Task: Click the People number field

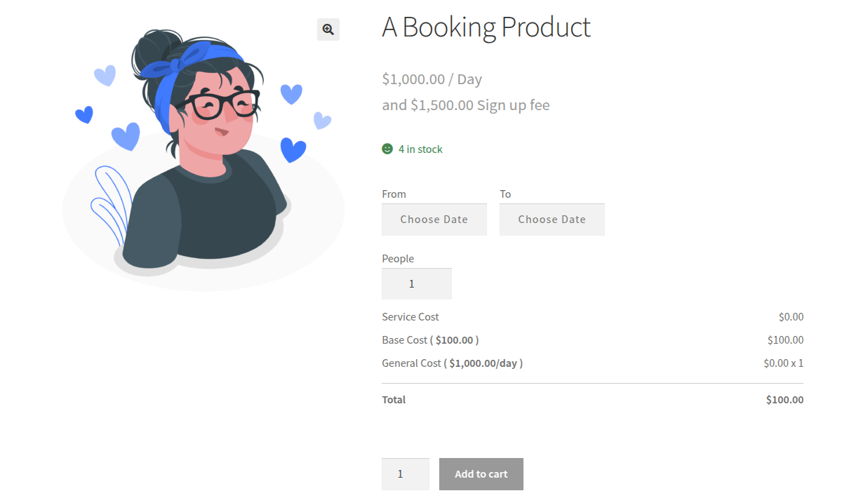Action: pos(417,284)
